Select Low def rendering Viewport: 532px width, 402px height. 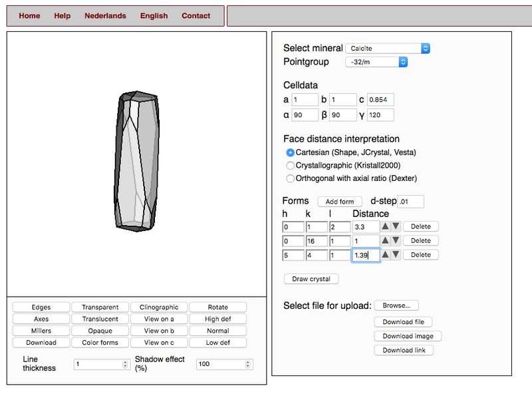(218, 343)
